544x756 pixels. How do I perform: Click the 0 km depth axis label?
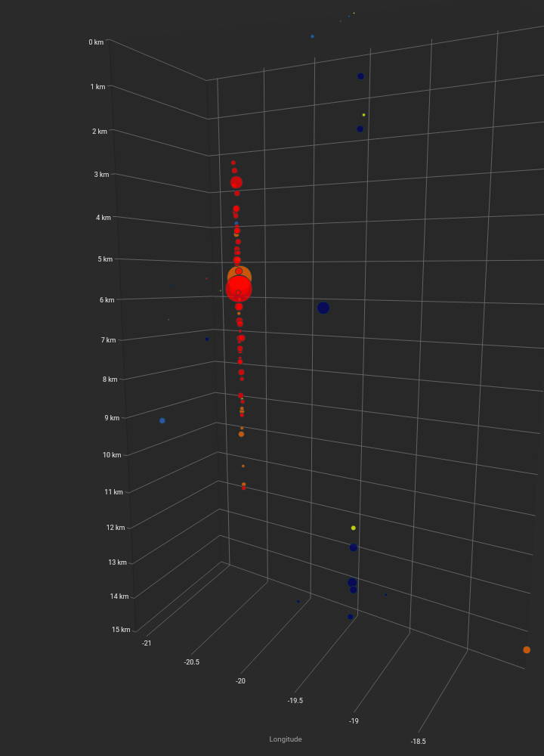(96, 42)
